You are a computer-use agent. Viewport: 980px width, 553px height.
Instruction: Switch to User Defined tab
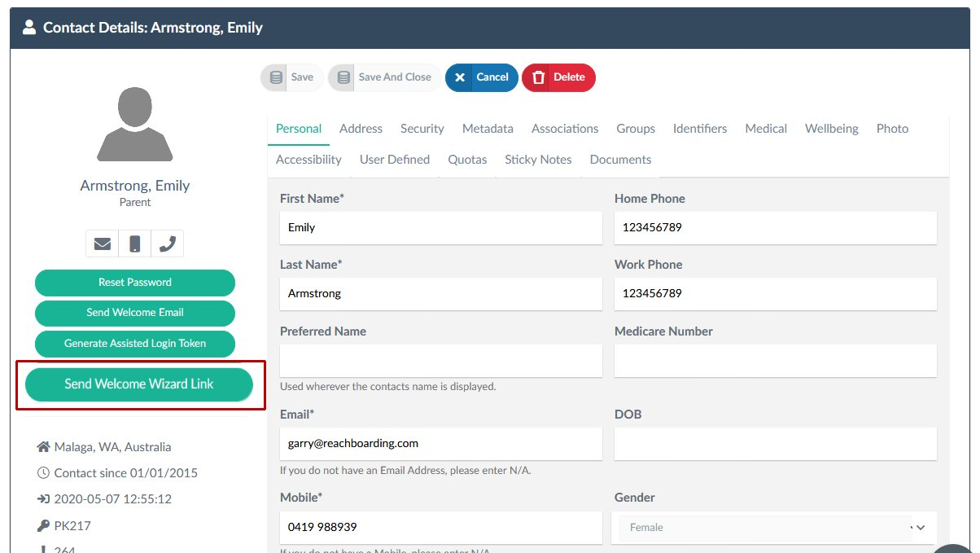(395, 160)
